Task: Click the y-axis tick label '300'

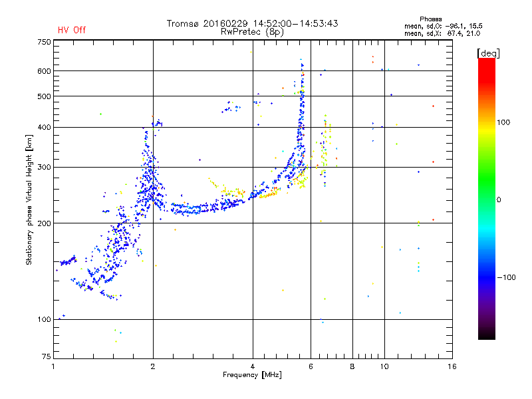Action: click(x=44, y=167)
